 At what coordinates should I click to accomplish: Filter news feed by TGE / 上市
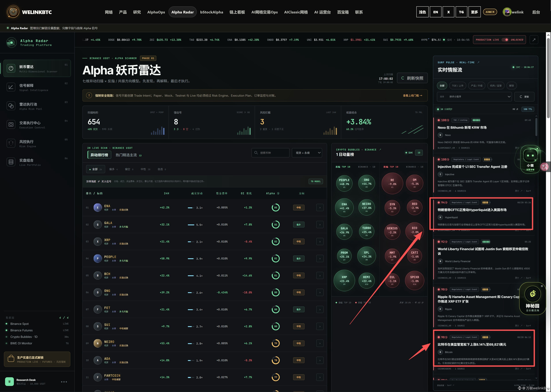click(458, 86)
